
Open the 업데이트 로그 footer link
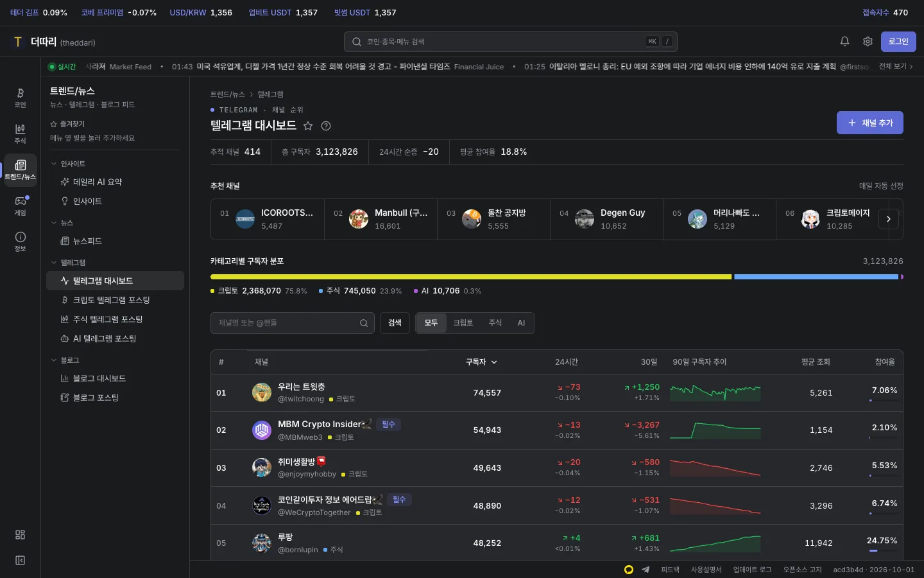(x=753, y=570)
